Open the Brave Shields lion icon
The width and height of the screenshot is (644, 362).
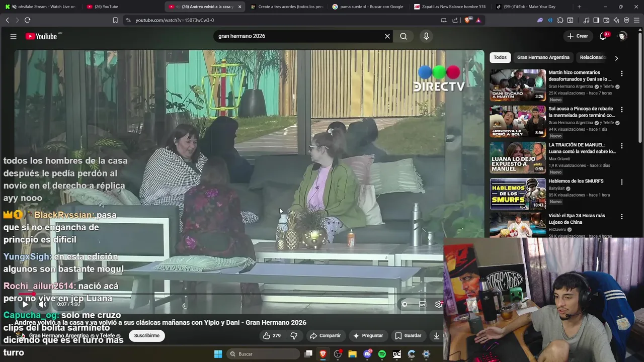(468, 20)
